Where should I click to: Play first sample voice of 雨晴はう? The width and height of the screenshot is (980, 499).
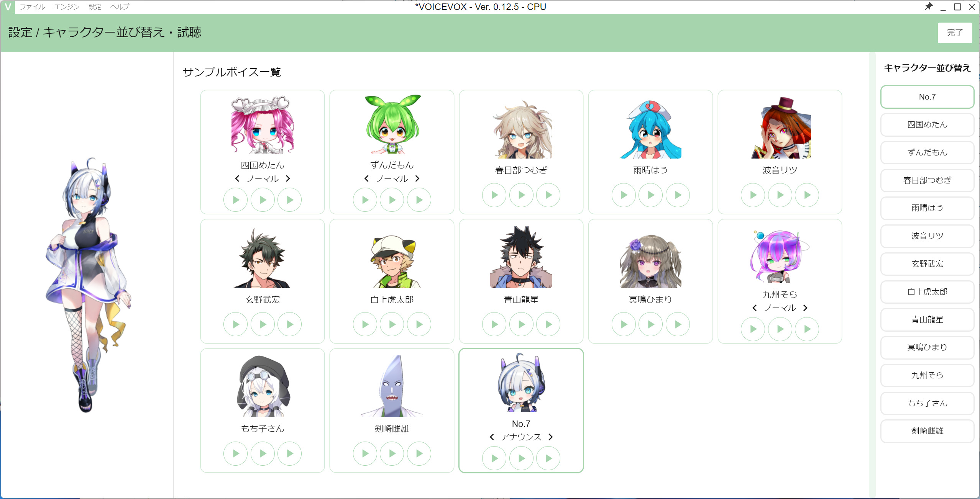click(624, 195)
